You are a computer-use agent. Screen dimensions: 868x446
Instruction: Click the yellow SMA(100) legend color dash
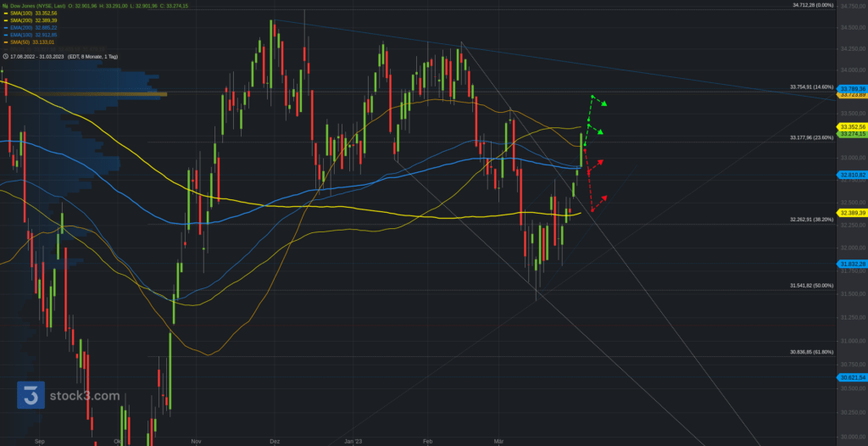[6, 13]
